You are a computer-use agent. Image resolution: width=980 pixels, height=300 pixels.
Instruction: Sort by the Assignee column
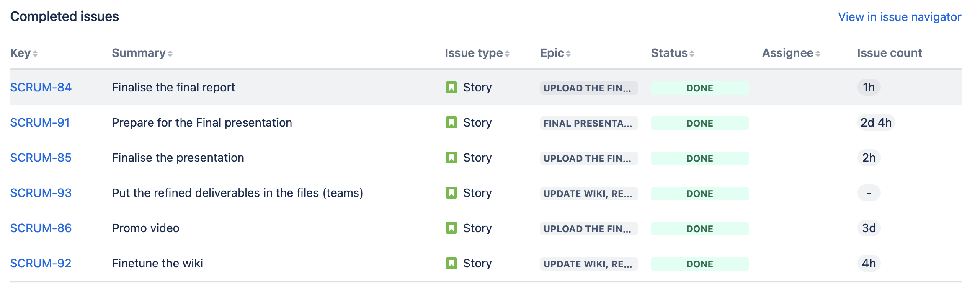click(791, 53)
